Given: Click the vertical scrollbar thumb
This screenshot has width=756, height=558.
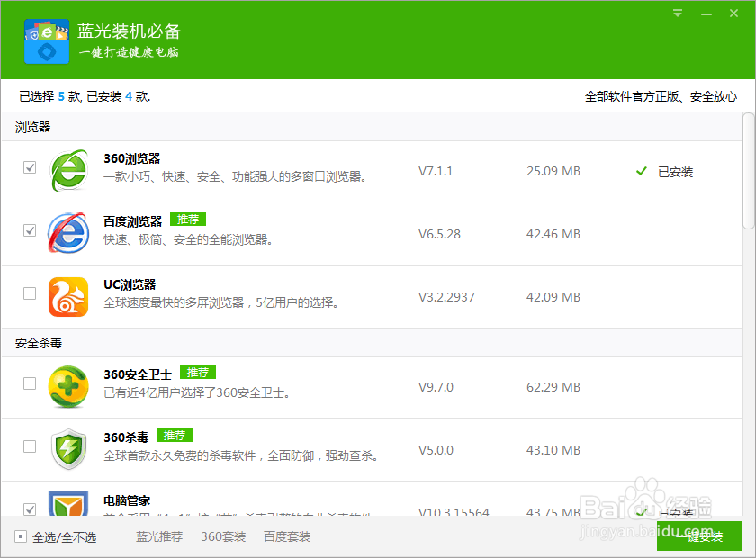Looking at the screenshot, I should (748, 171).
